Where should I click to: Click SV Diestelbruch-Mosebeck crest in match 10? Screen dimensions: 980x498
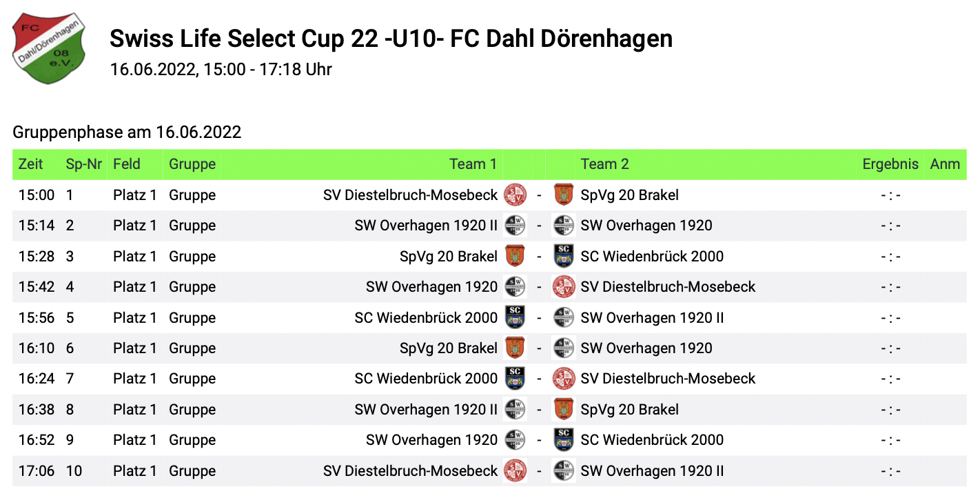point(515,471)
